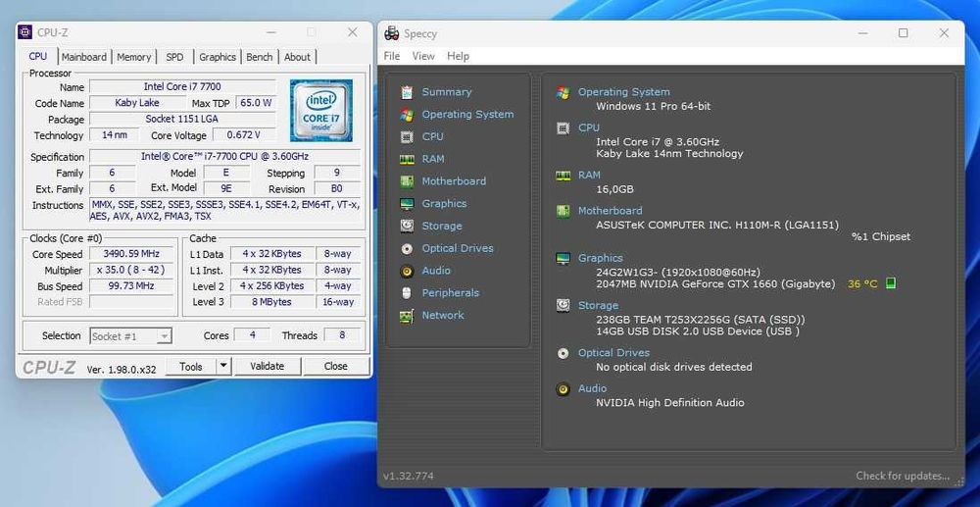
Task: Click the Multiplier value x 35.0 (8 - 42)
Action: pos(132,270)
